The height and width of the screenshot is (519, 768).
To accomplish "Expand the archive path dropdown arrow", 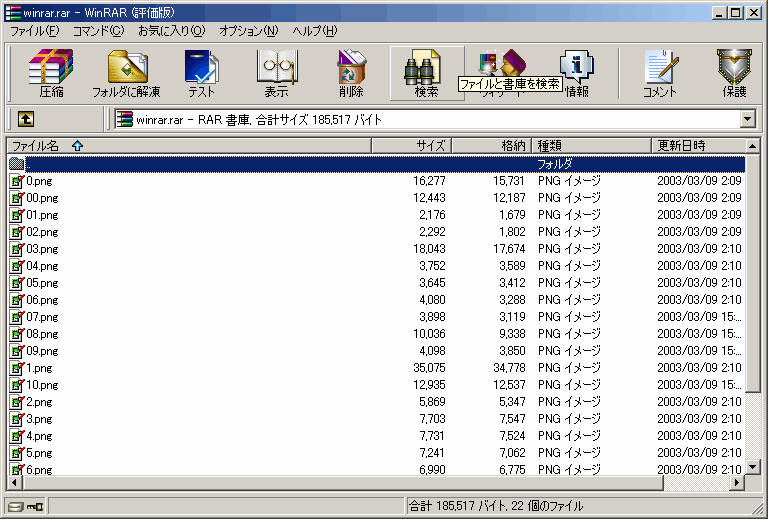I will [747, 119].
